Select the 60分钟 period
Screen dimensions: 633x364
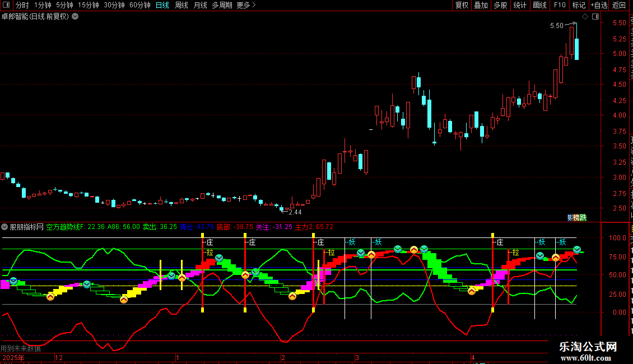(140, 5)
